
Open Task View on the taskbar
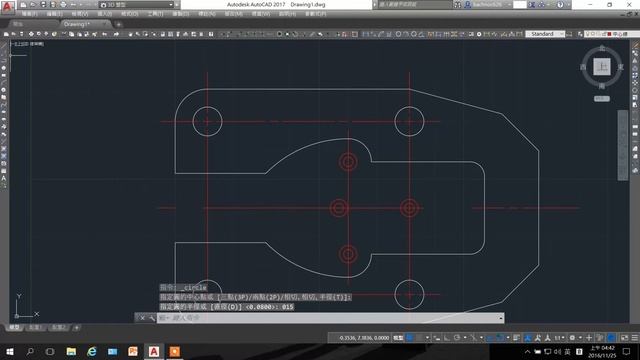click(50, 351)
